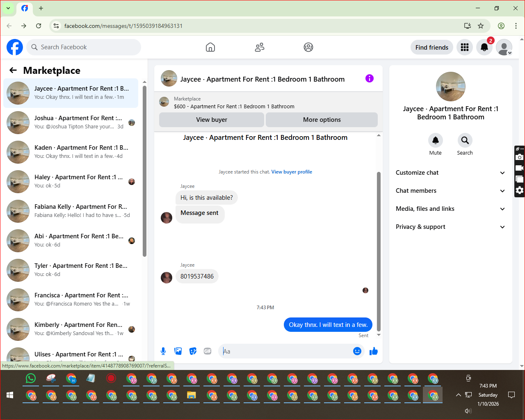Click the browser back arrow
This screenshot has width=525, height=420.
point(9,26)
